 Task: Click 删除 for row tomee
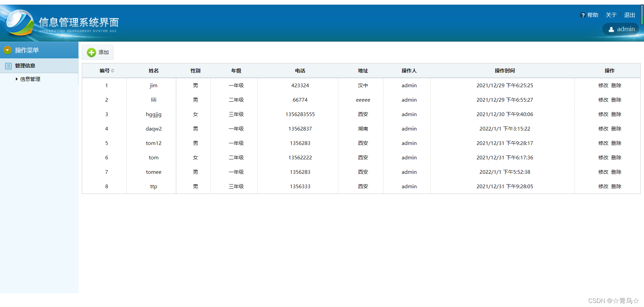tap(616, 172)
